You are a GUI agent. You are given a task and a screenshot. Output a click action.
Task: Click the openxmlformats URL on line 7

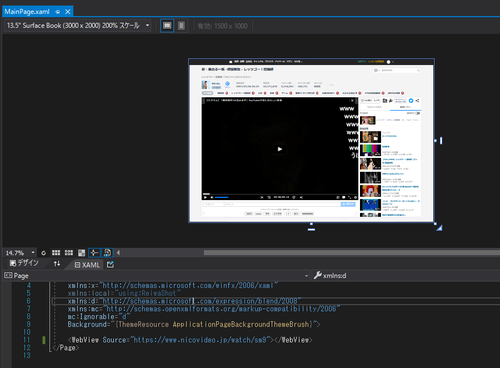[x=222, y=309]
